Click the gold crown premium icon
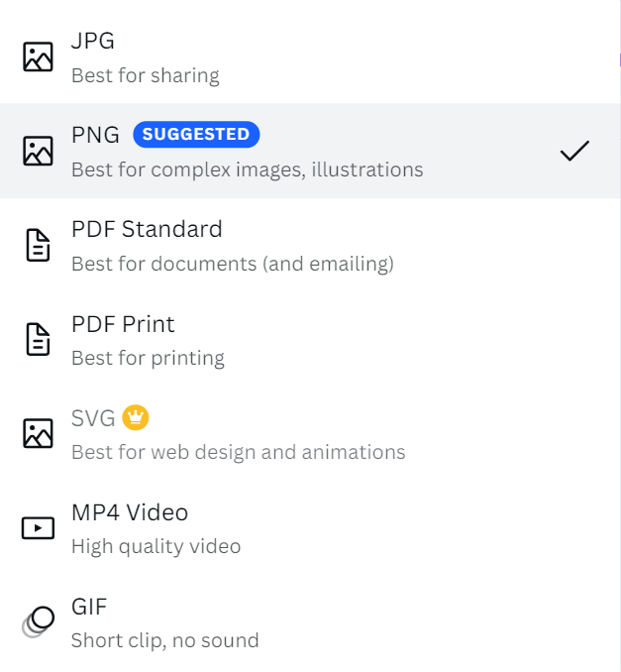 click(136, 418)
